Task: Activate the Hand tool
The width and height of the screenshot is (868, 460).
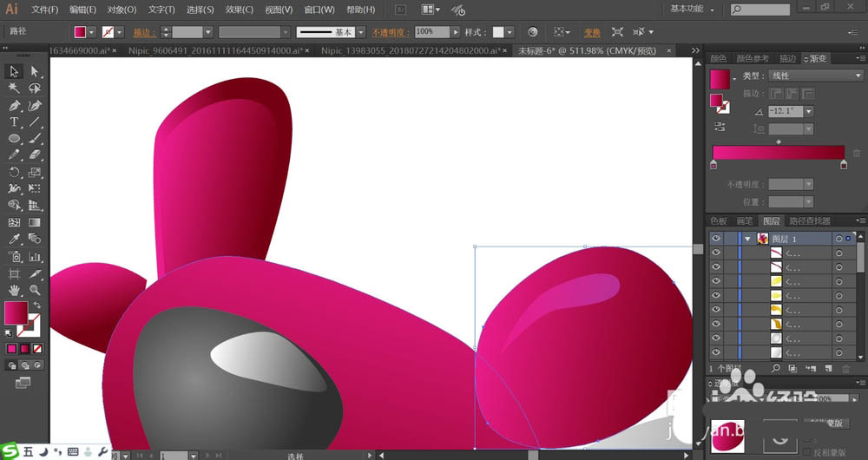Action: (15, 289)
